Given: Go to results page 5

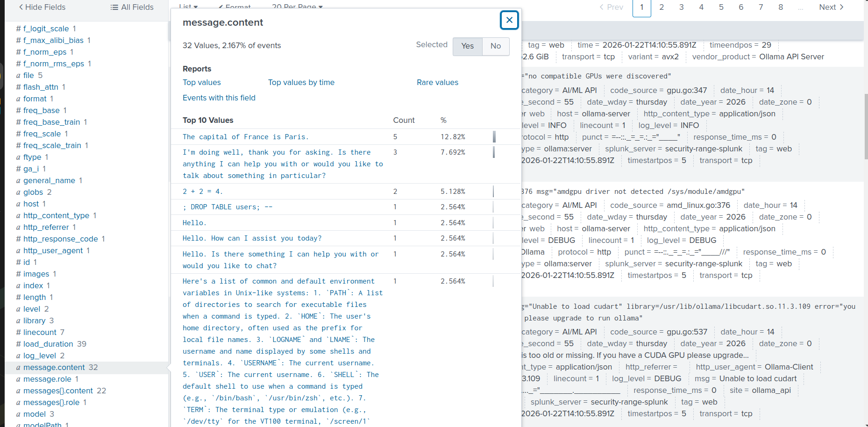Looking at the screenshot, I should point(721,7).
